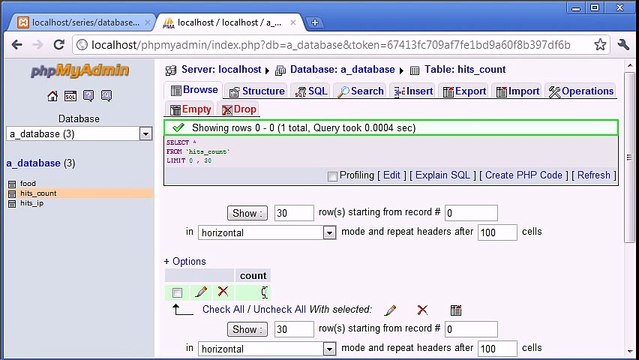
Task: Click the Refresh query link
Action: [594, 175]
